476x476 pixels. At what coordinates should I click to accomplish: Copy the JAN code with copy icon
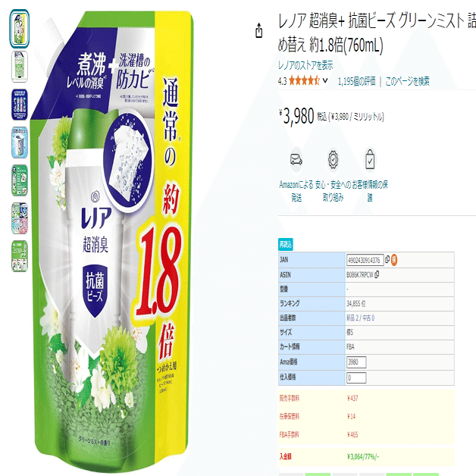point(387,259)
